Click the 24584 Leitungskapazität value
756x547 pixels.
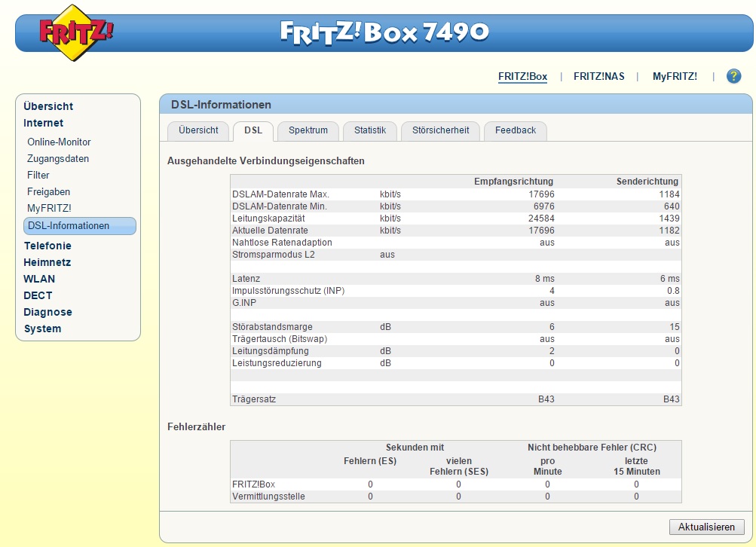pos(541,218)
